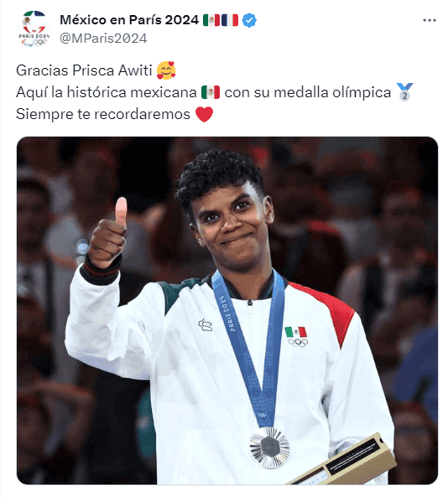This screenshot has width=448, height=498.
Task: Click the Mexican flag patch on the jacket
Action: point(296,332)
